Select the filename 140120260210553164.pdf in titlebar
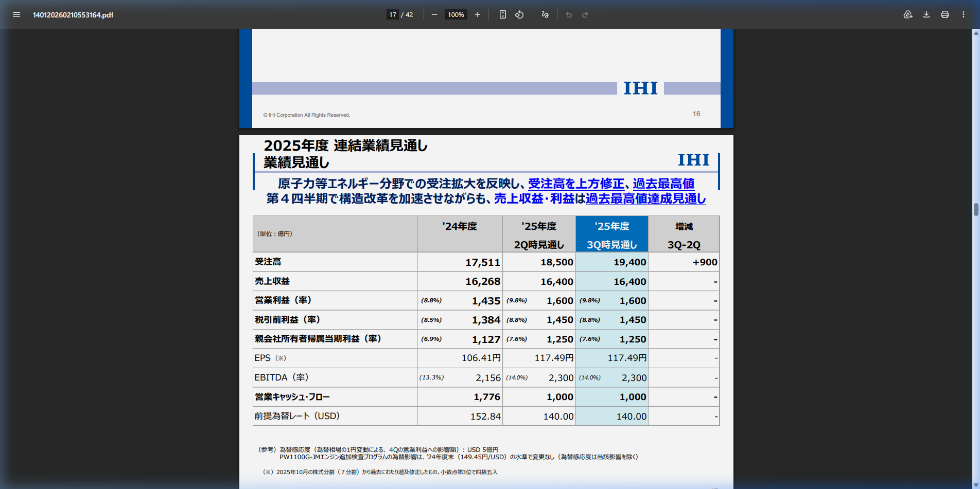The image size is (980, 489). [x=72, y=14]
